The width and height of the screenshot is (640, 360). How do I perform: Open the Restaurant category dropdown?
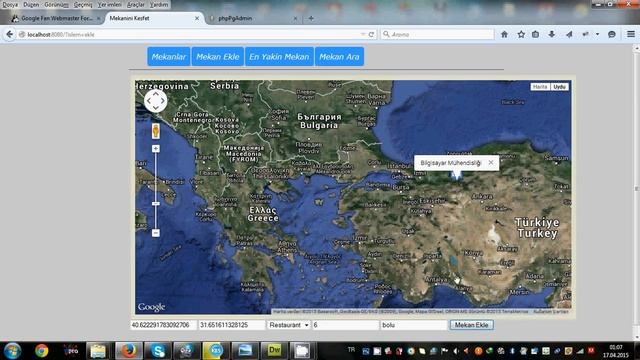[289, 325]
